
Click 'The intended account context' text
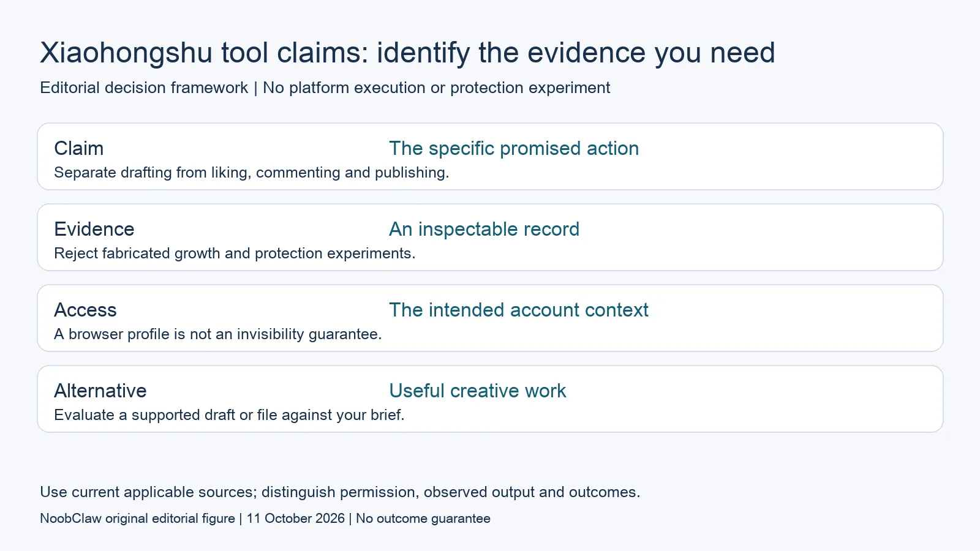518,310
